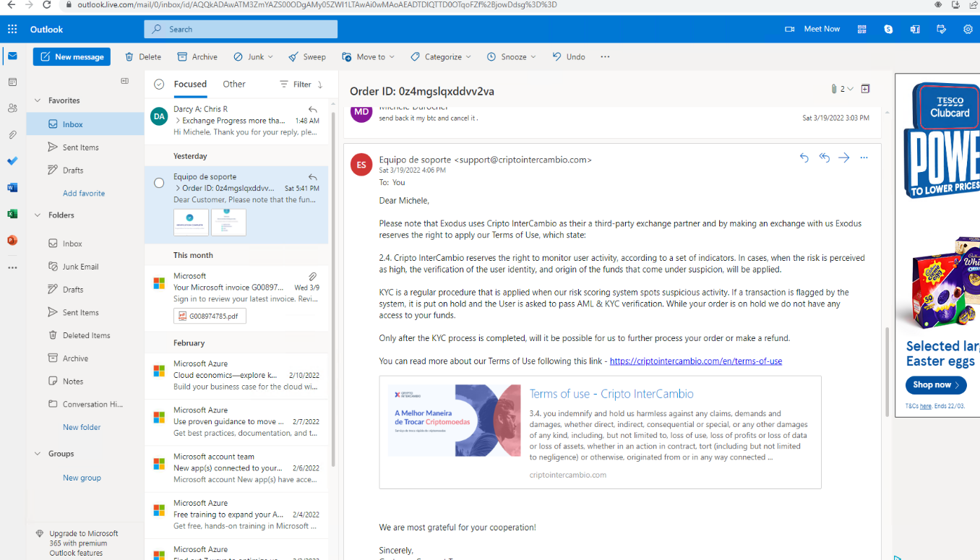Click the Reply all arrow in the open email

824,158
